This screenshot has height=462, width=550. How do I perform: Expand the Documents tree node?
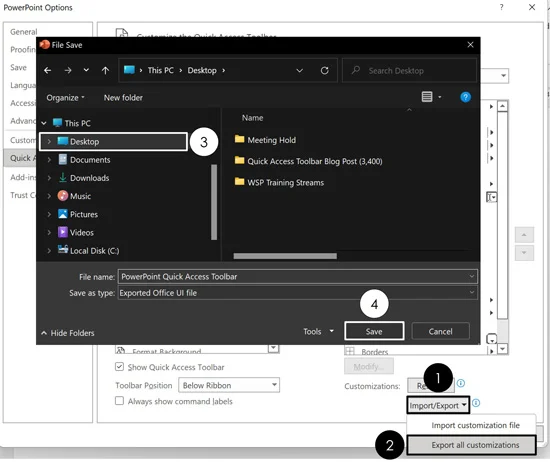click(49, 160)
